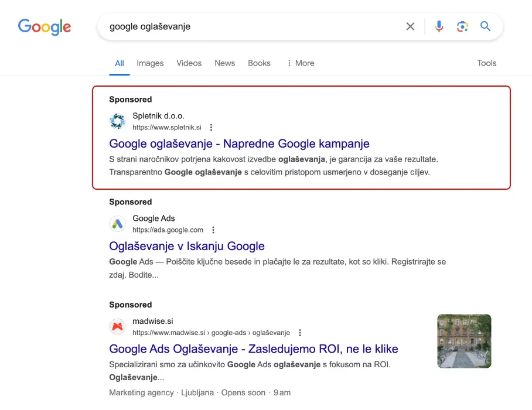Open Google Lens image search icon
This screenshot has height=410, width=532.
point(462,26)
